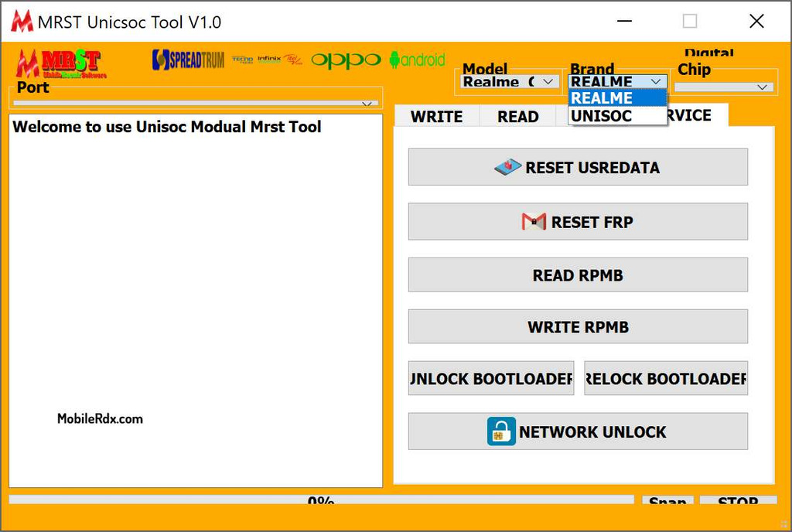792x532 pixels.
Task: Click the RESET FRP button
Action: (578, 222)
